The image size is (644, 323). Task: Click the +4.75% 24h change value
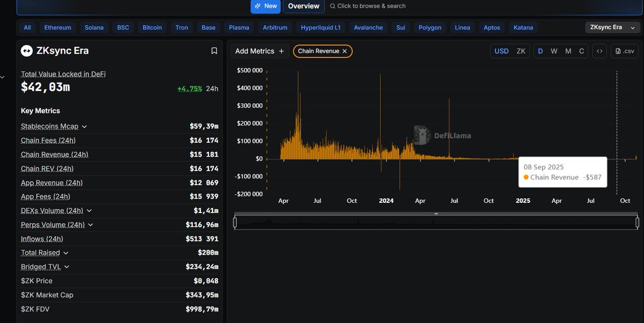pos(189,89)
